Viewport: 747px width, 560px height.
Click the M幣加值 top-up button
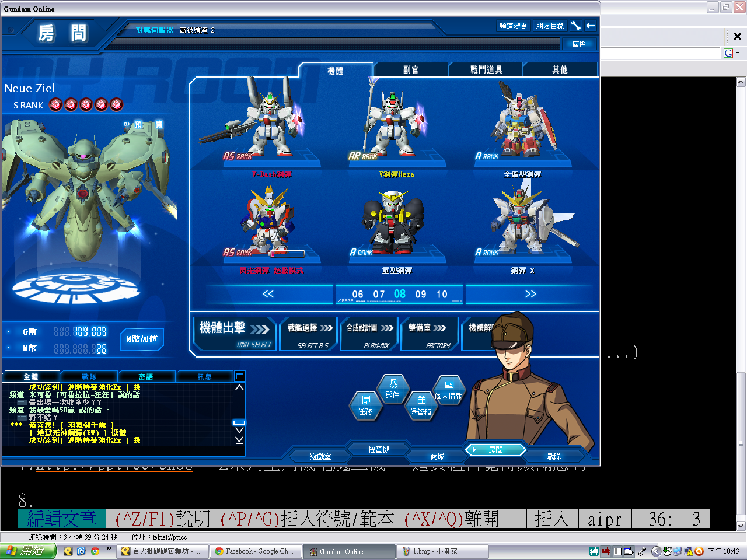(142, 339)
